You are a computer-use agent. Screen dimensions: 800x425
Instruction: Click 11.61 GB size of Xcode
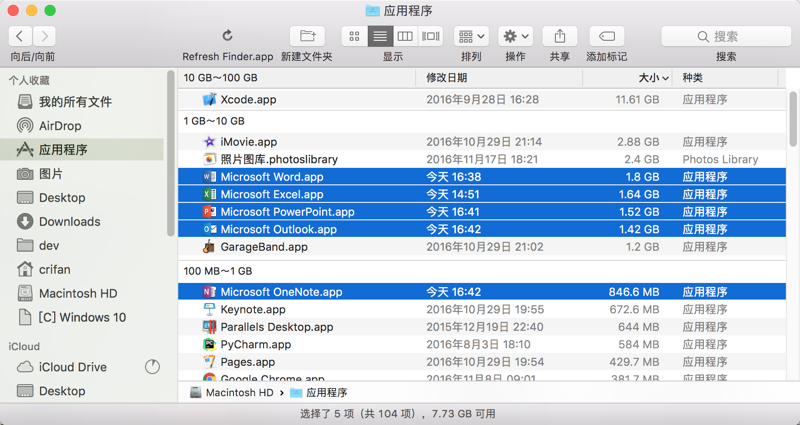click(x=637, y=99)
